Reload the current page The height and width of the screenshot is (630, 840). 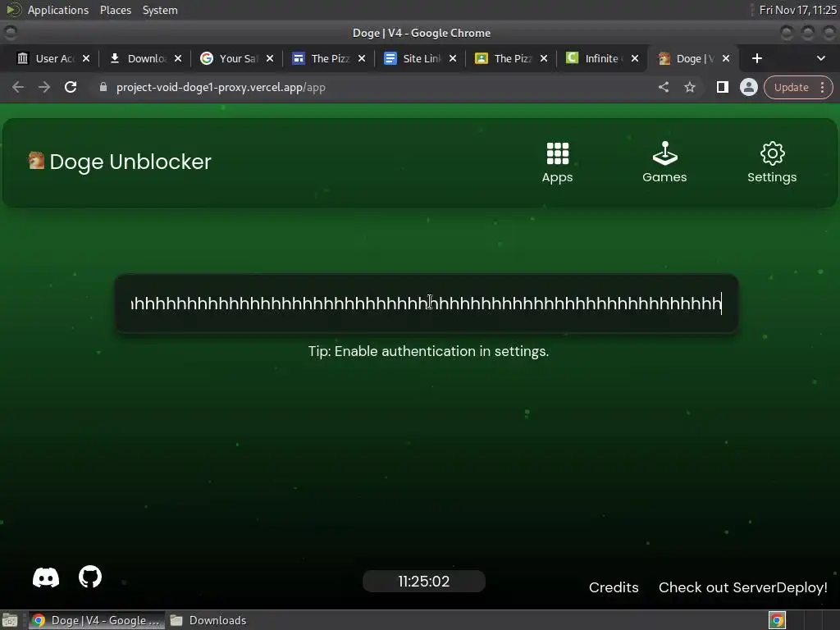(x=71, y=87)
